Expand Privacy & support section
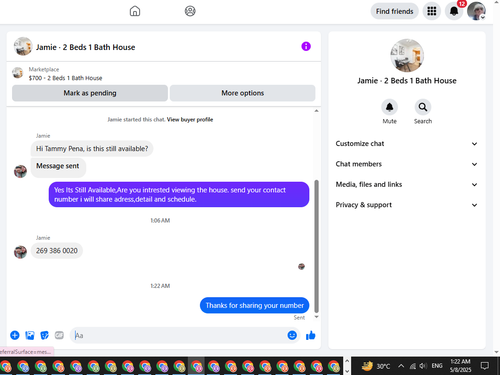The height and width of the screenshot is (375, 500). coord(406,205)
